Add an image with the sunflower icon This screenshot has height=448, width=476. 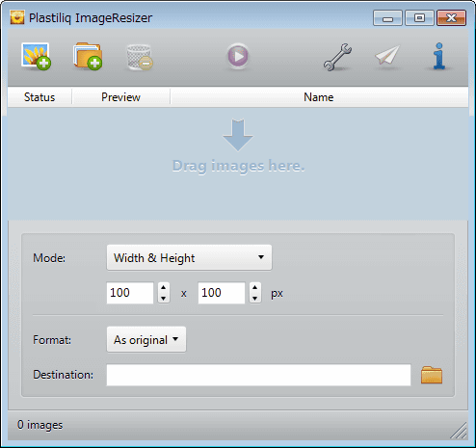[36, 56]
